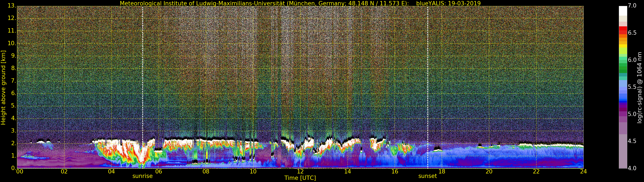Image resolution: width=644 pixels, height=182 pixels.
Task: Click the 11. height axis tick label
Action: point(12,31)
